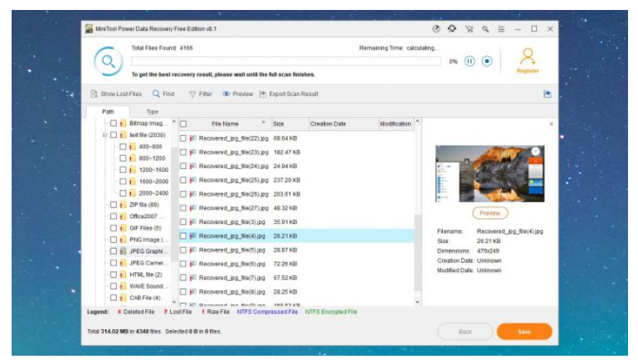Click Export Scan Result
Image resolution: width=638 pixels, height=364 pixels.
click(289, 94)
